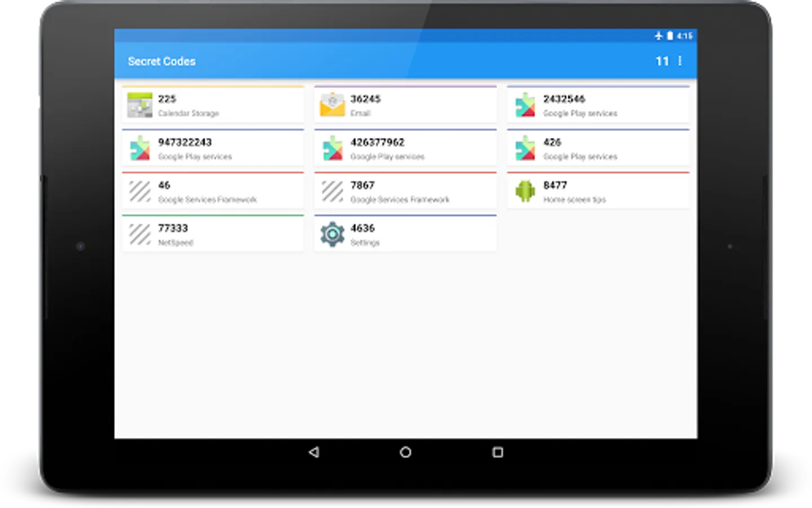This screenshot has height=508, width=812.
Task: Select code 426377962
Action: pyautogui.click(x=378, y=142)
